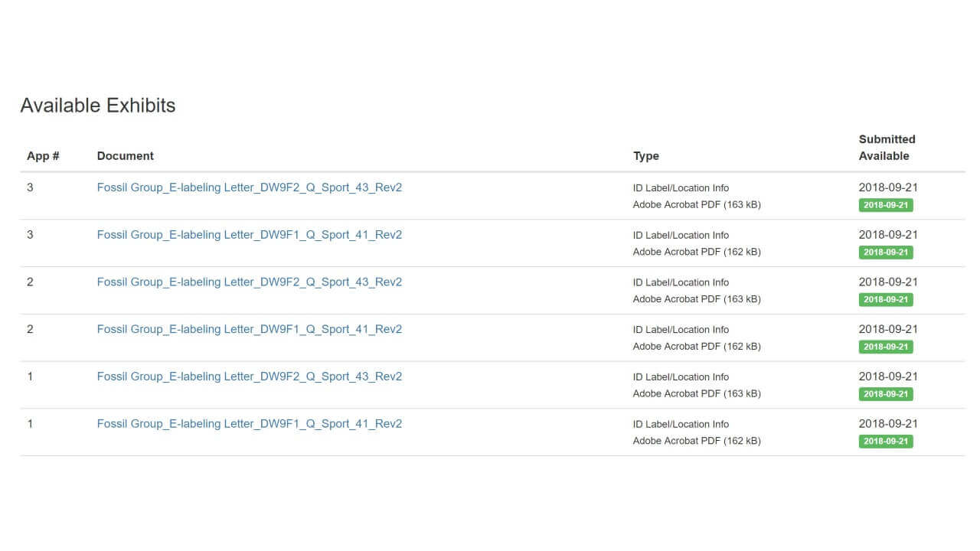Click green date badge in first exhibit row
Screen dimensions: 980x551
click(x=886, y=205)
